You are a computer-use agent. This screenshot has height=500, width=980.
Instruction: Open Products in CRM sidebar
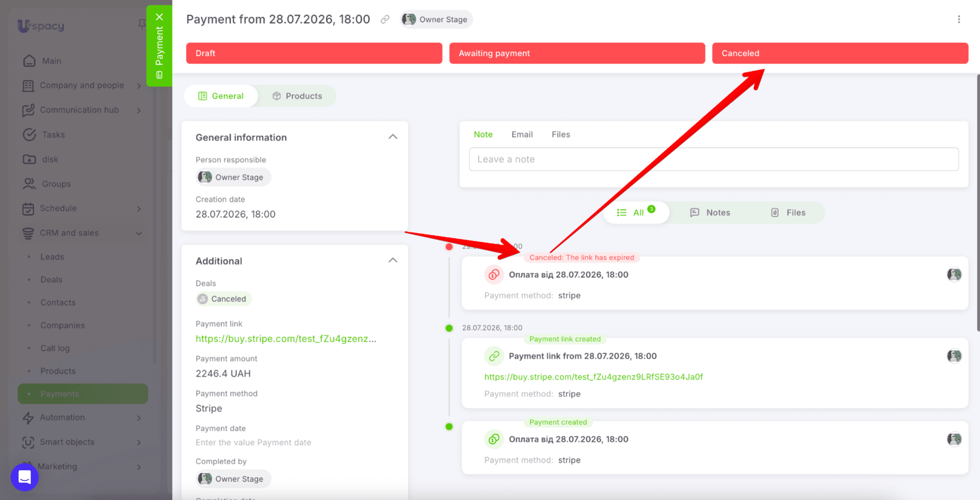(58, 371)
